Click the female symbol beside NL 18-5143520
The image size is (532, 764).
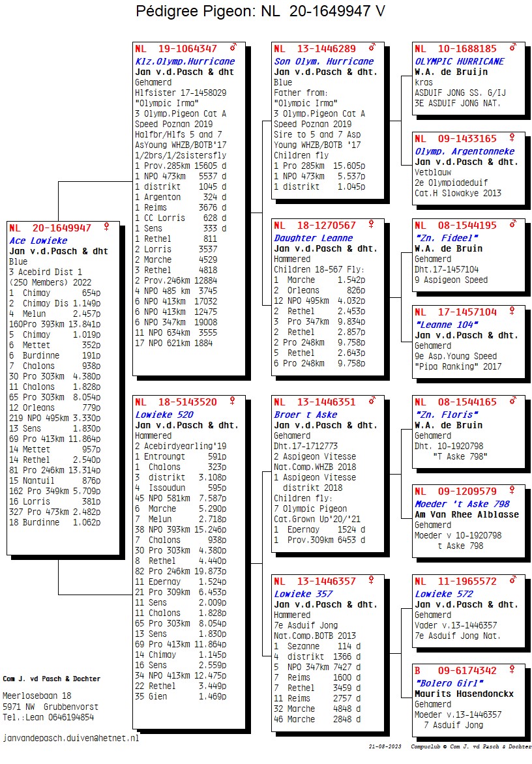tap(233, 402)
